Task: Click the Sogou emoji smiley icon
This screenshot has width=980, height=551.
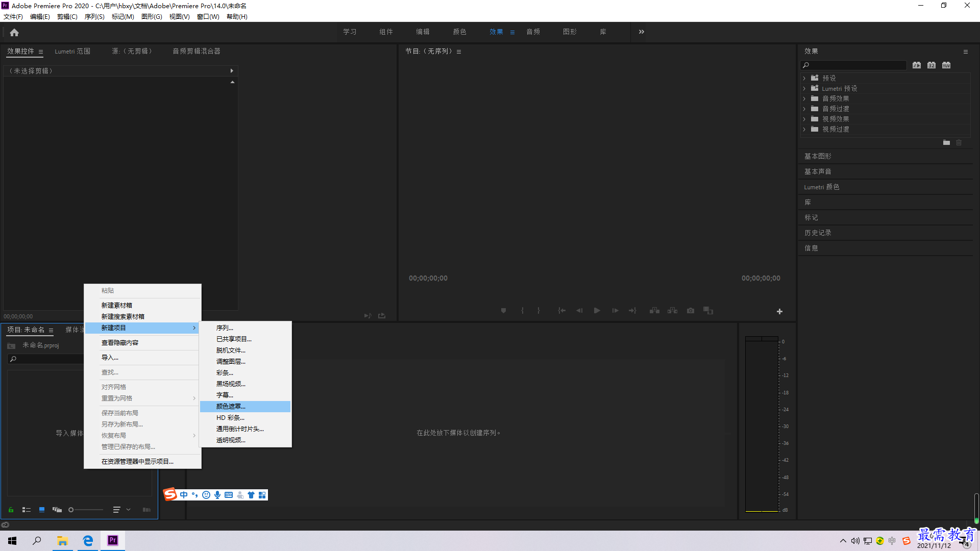Action: (x=206, y=495)
